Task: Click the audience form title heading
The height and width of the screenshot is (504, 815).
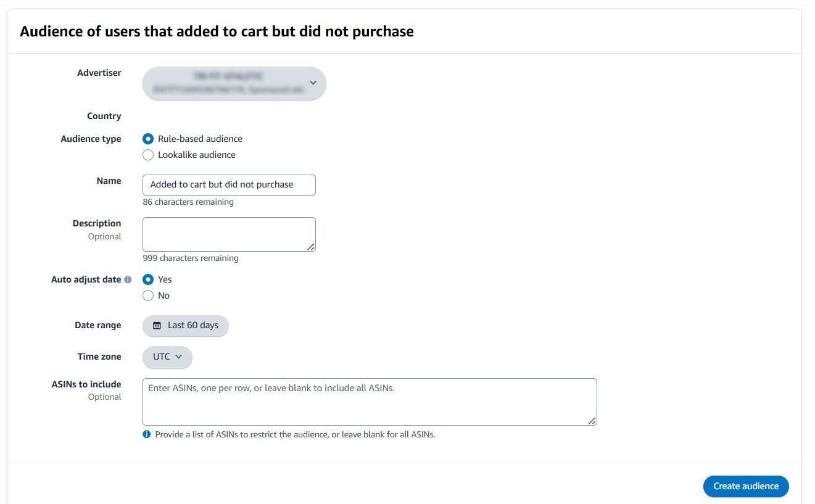Action: click(x=217, y=31)
